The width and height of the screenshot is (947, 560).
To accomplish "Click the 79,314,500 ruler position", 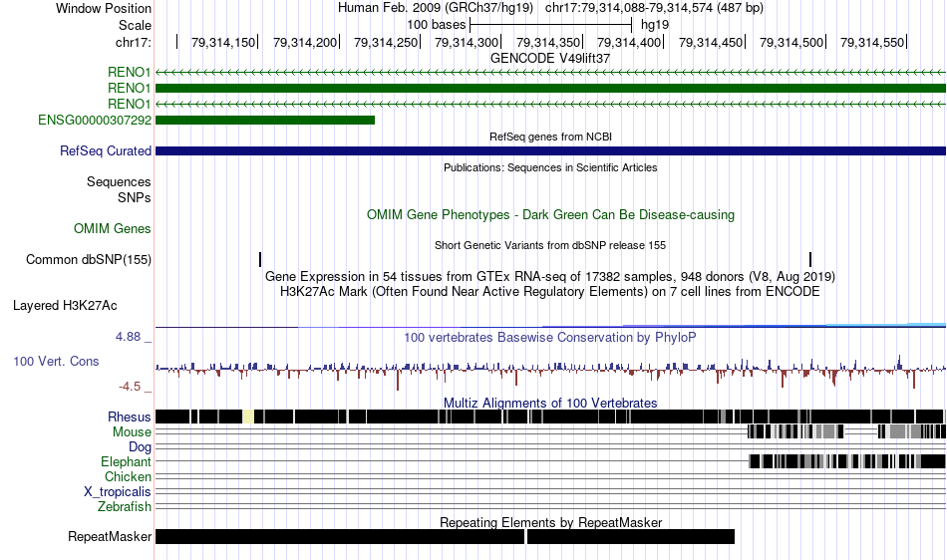I will (791, 42).
